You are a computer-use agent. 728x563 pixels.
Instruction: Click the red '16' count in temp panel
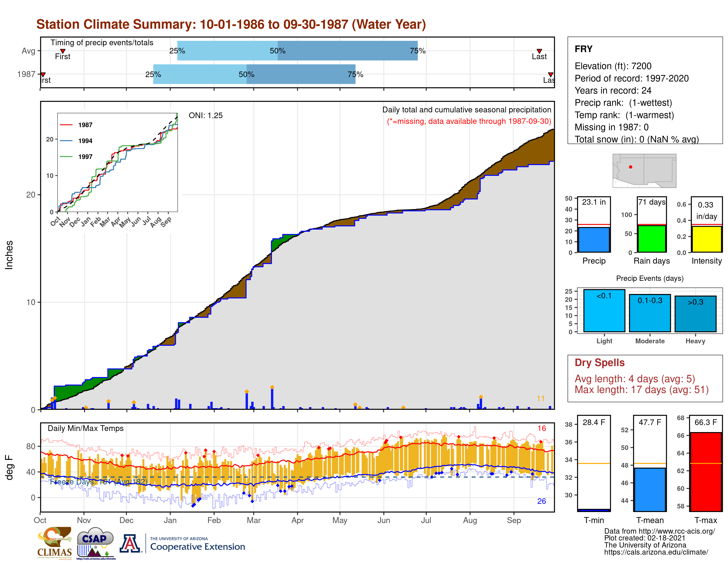coord(542,428)
